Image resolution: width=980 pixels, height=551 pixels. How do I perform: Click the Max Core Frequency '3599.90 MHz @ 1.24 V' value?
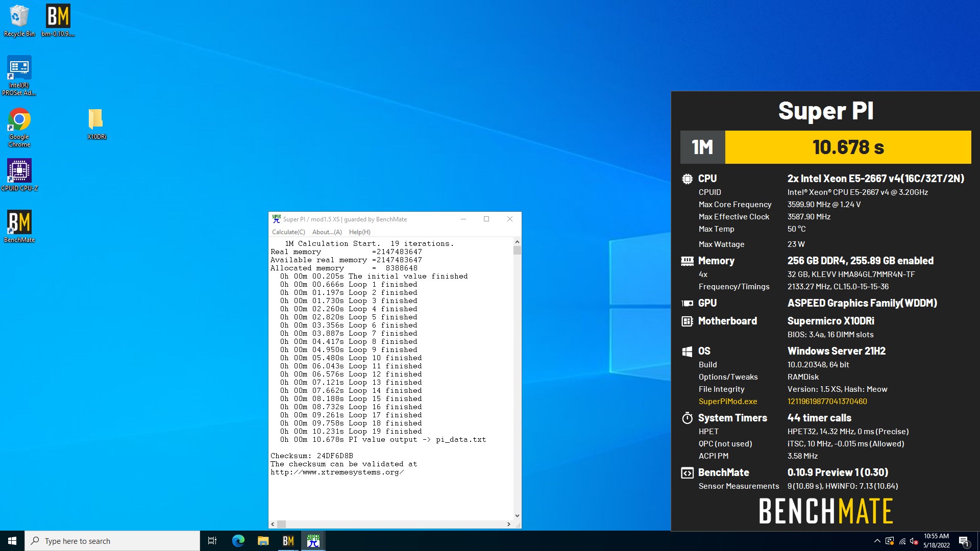[824, 205]
